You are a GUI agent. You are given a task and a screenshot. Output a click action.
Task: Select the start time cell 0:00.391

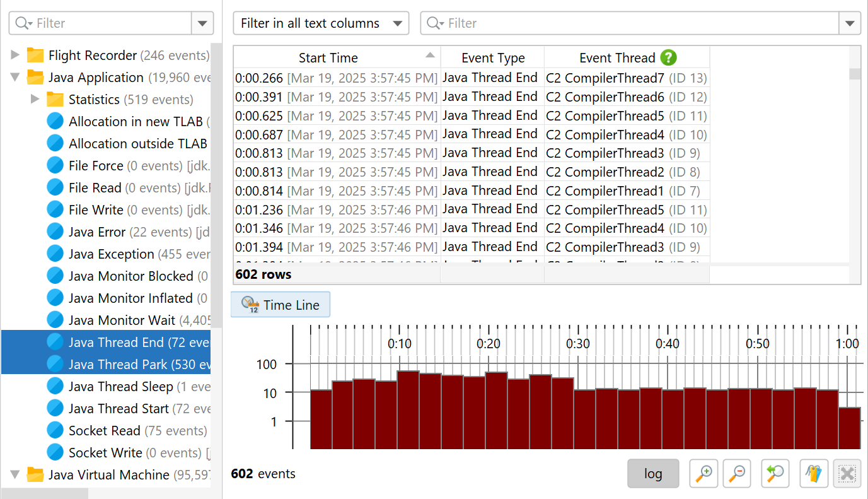click(337, 97)
